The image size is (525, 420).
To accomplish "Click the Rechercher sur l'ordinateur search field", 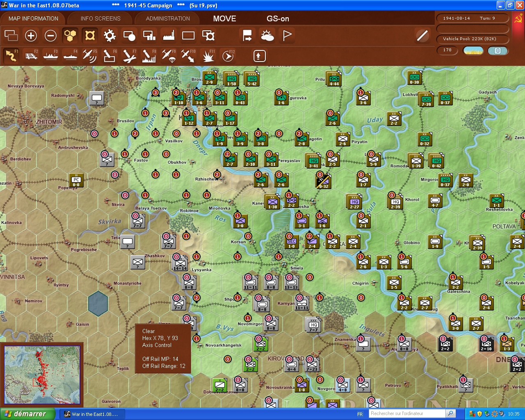I will [407, 413].
